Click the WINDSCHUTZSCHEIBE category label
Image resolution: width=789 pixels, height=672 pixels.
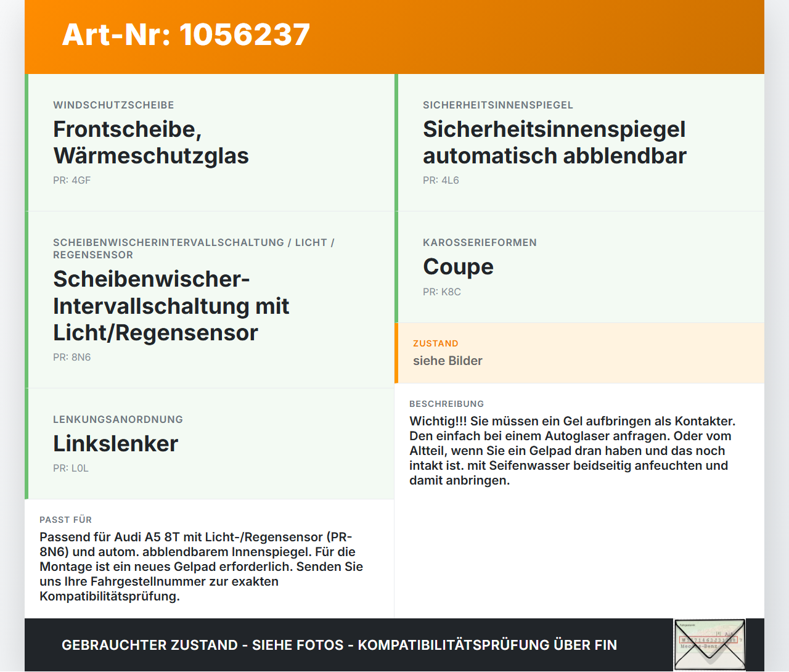(113, 105)
